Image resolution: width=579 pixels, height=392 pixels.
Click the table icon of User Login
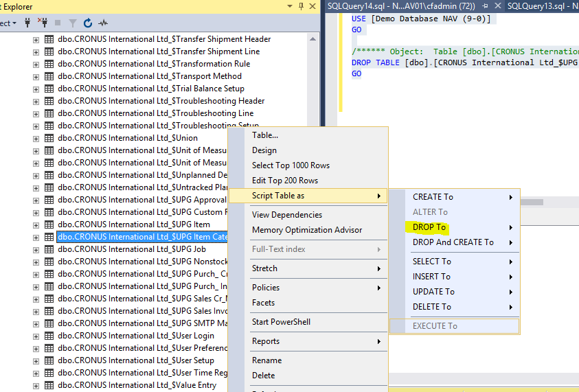click(49, 336)
